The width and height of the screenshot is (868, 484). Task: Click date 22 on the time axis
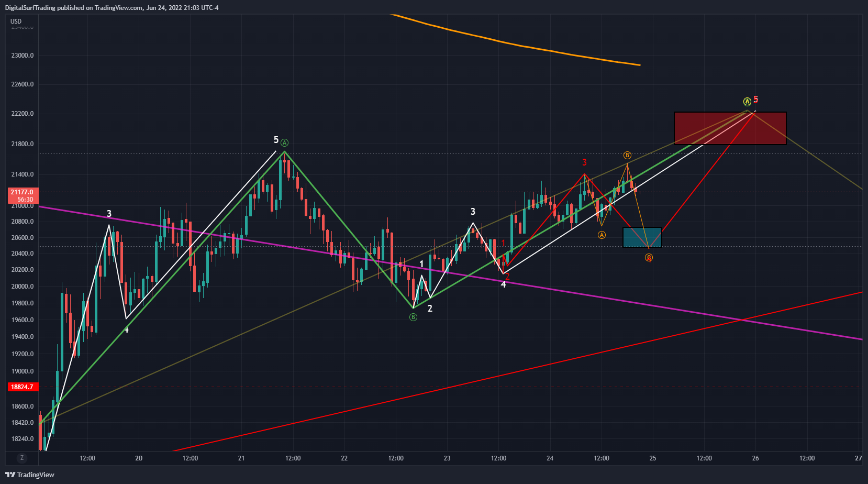point(344,458)
